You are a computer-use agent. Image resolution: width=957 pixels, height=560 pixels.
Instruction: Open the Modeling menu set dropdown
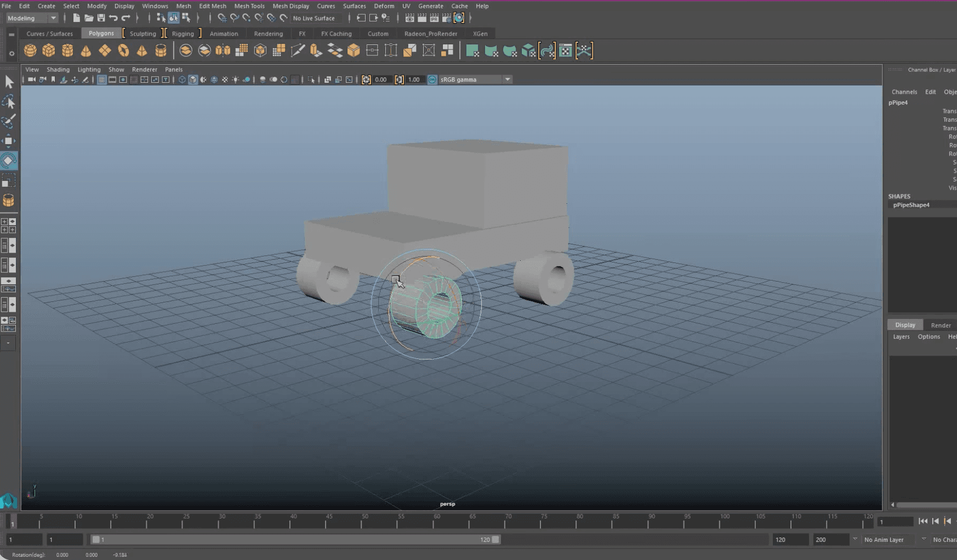click(32, 18)
